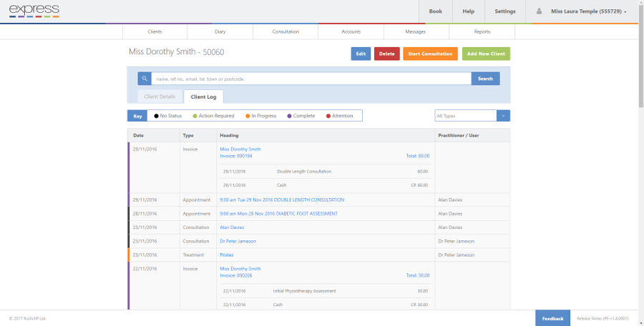This screenshot has width=644, height=326.
Task: Click Total: 30.00 link
Action: point(418,275)
